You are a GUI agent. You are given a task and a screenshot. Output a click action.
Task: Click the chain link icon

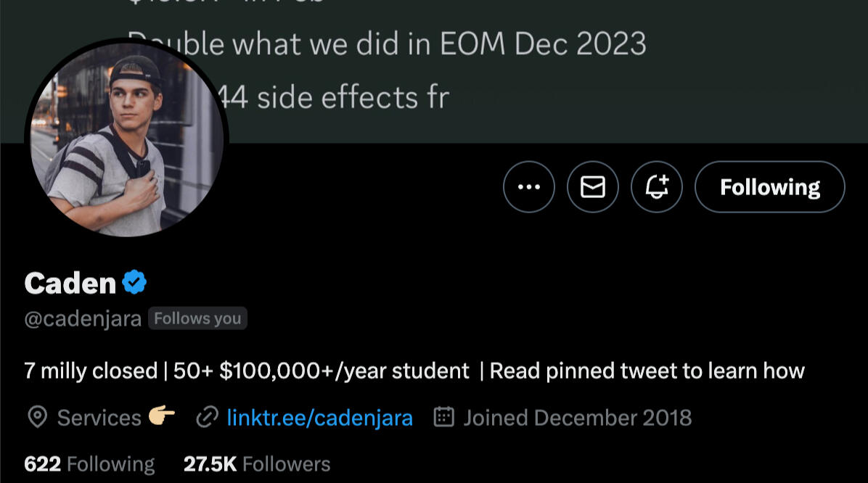[x=208, y=418]
